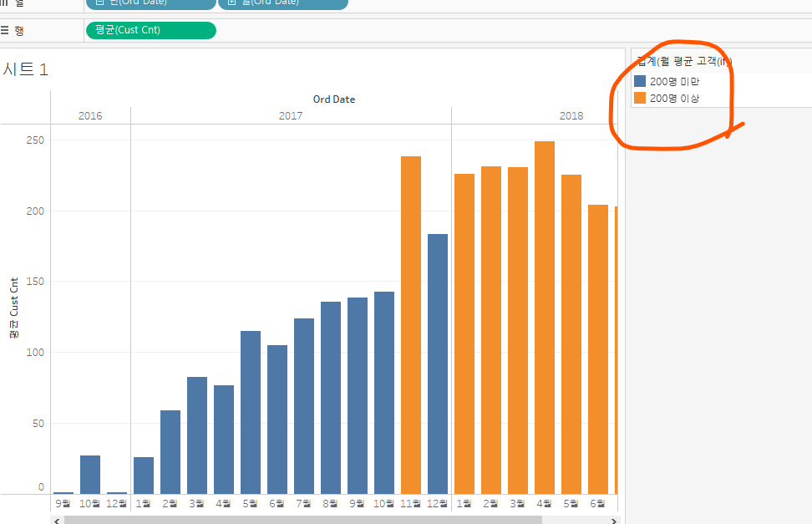812x524 pixels.
Task: Click the 100 axis tick label
Action: (x=35, y=353)
